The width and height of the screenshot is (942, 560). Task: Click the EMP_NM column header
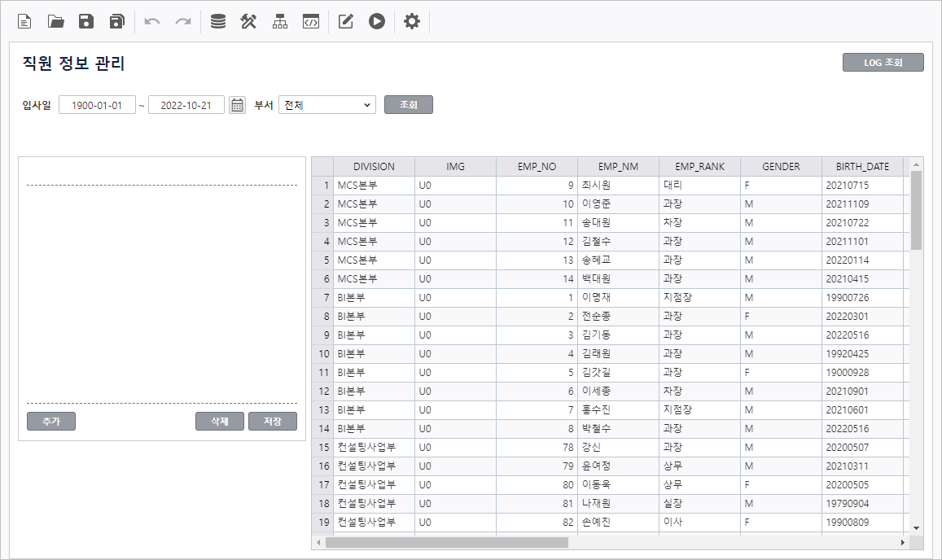click(x=618, y=167)
